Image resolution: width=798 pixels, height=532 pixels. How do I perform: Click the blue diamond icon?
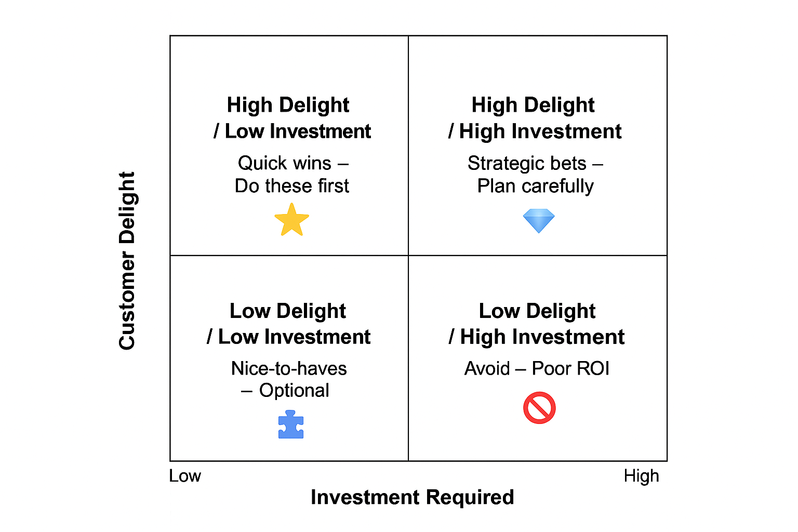[x=539, y=220]
